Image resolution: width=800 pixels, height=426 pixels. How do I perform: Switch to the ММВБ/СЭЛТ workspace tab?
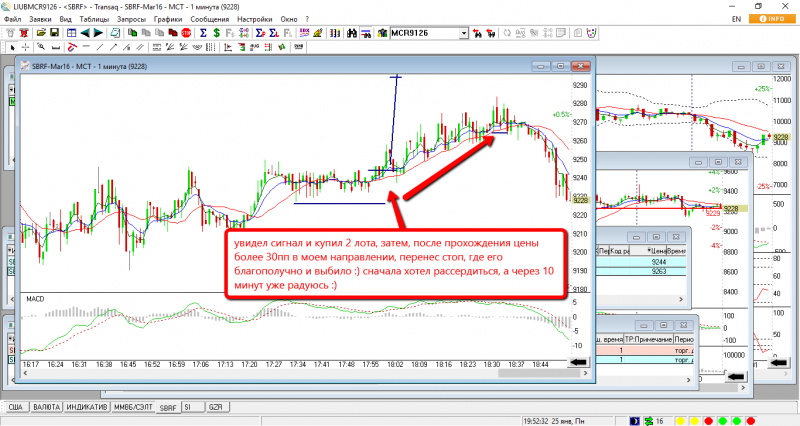(x=133, y=407)
